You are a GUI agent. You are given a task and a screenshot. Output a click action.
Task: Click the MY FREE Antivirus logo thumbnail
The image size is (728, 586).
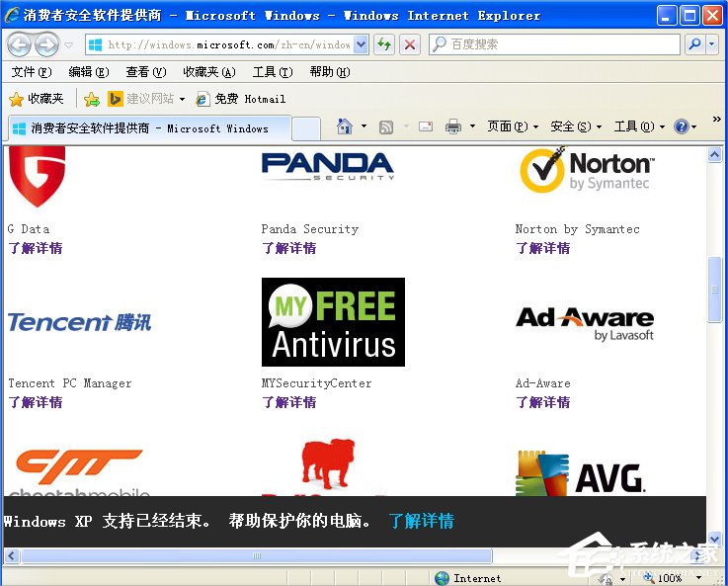[x=333, y=322]
